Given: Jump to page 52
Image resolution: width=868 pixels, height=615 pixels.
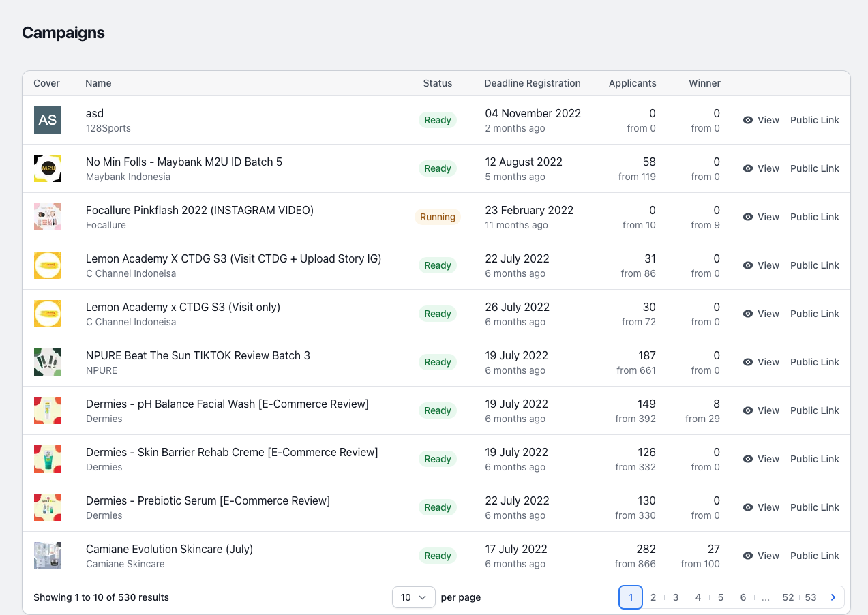Looking at the screenshot, I should [x=788, y=597].
